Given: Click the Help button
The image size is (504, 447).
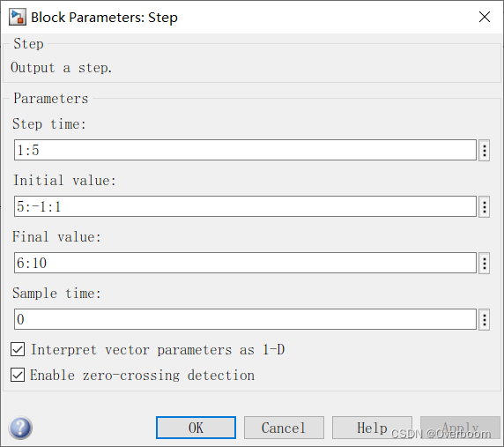Looking at the screenshot, I should [372, 428].
